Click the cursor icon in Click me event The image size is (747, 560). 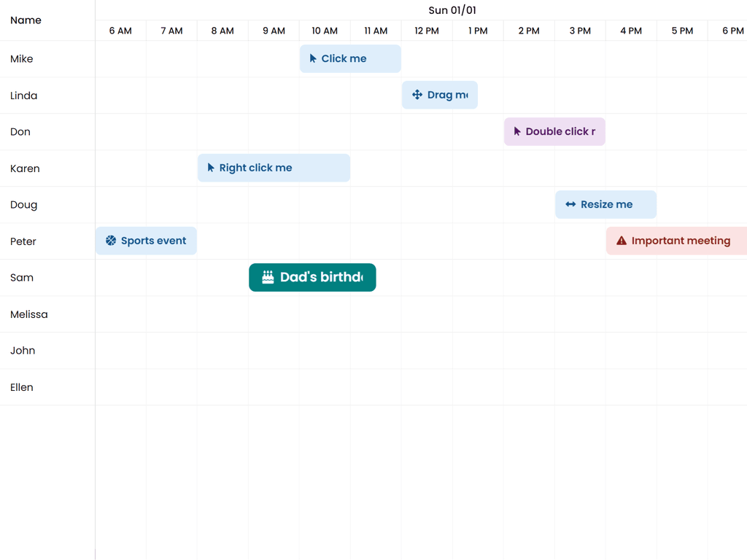(313, 59)
